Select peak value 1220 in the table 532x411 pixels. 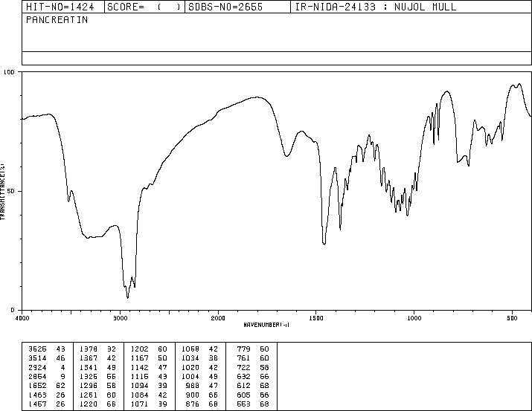coord(89,404)
